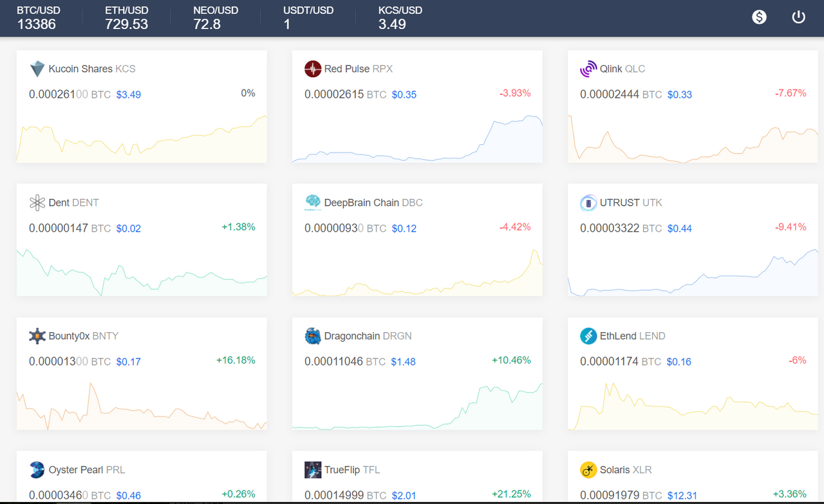This screenshot has height=504, width=824.
Task: Click Dent change +1.38%
Action: click(238, 227)
